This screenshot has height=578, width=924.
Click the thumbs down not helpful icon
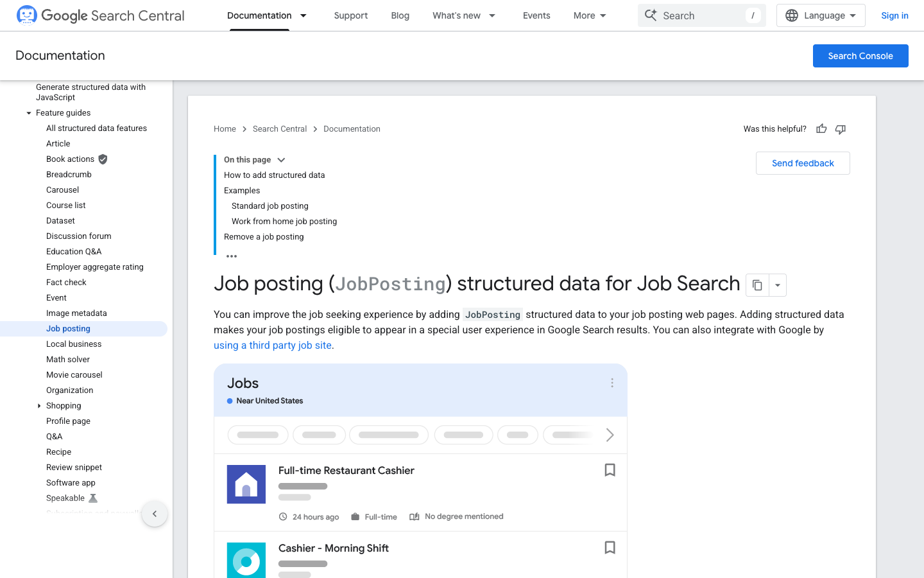point(841,129)
